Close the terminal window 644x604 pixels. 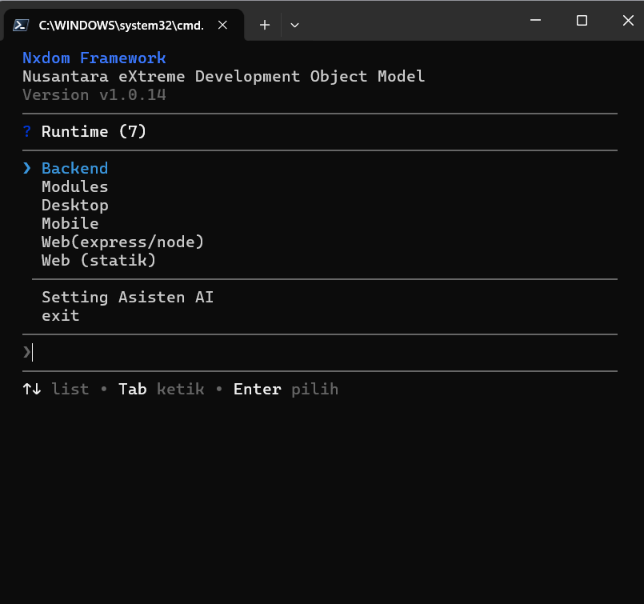tap(628, 20)
